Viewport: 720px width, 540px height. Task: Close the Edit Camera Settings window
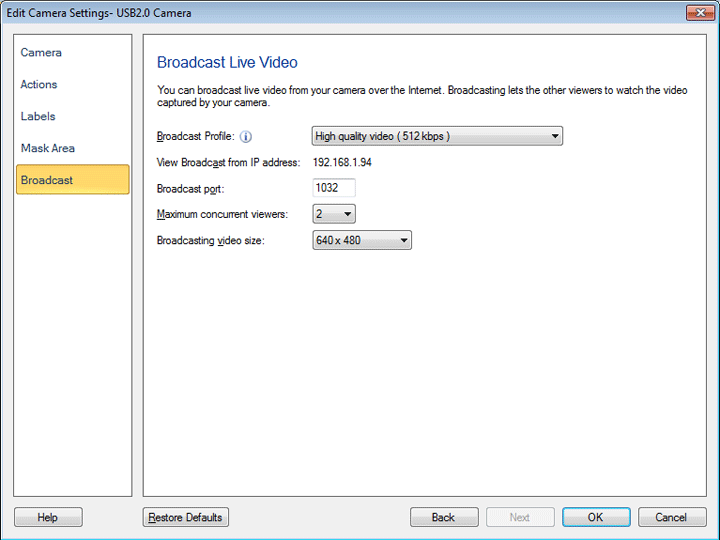699,13
